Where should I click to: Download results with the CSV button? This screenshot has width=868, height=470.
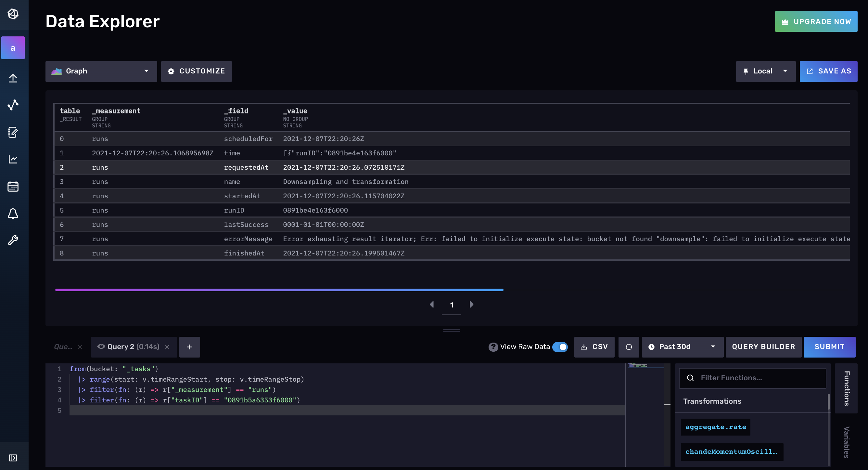coord(594,347)
